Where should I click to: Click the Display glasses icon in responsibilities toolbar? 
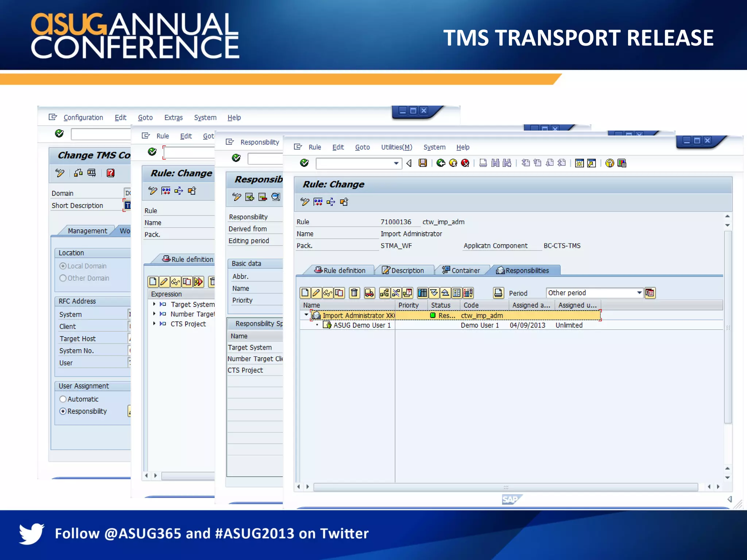[x=328, y=293]
